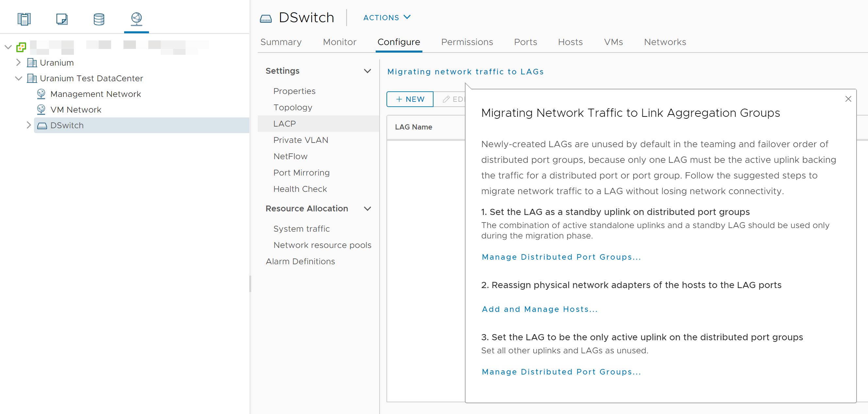Switch to the Ports tab
The image size is (868, 414).
coord(525,42)
